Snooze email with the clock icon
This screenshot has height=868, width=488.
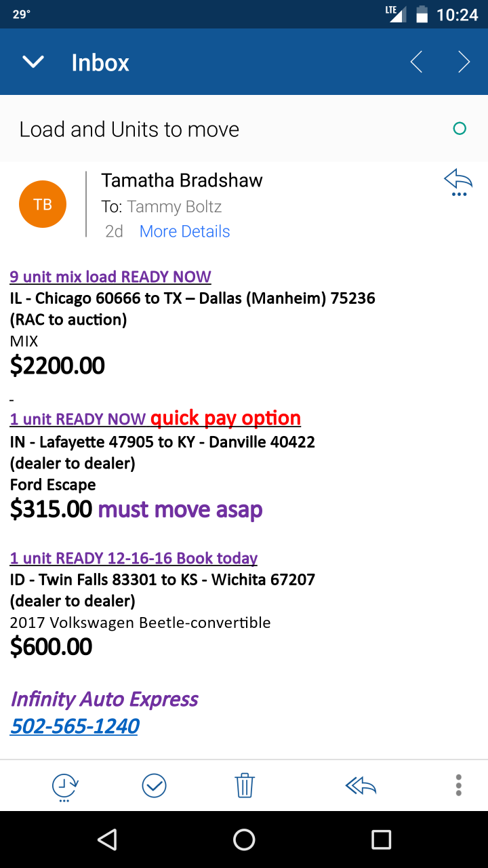pos(65,786)
